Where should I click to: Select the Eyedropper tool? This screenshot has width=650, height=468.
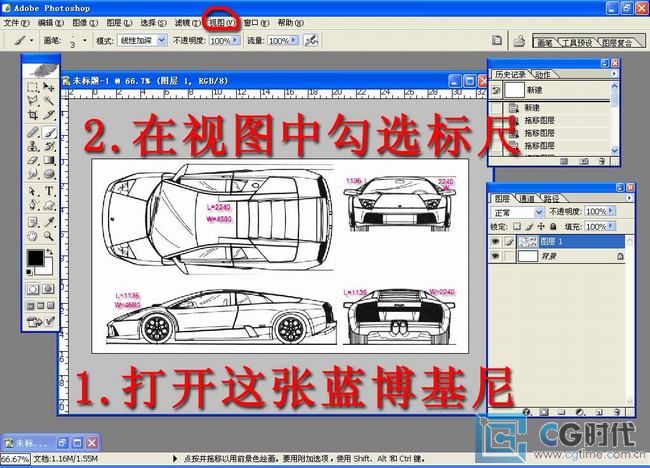point(49,222)
